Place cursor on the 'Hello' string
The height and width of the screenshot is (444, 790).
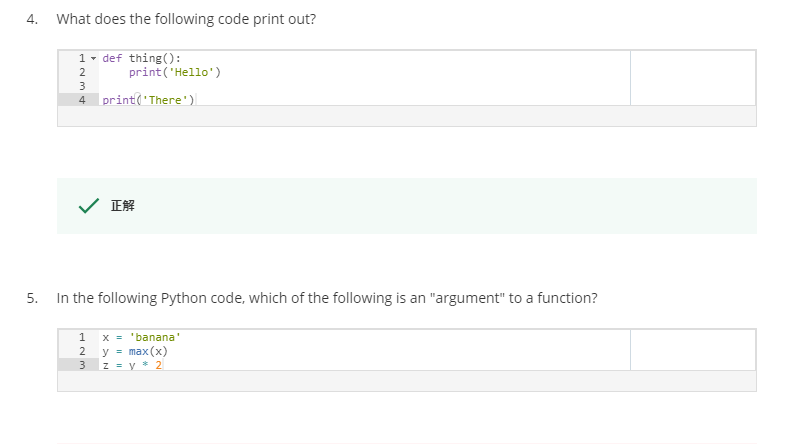(191, 72)
